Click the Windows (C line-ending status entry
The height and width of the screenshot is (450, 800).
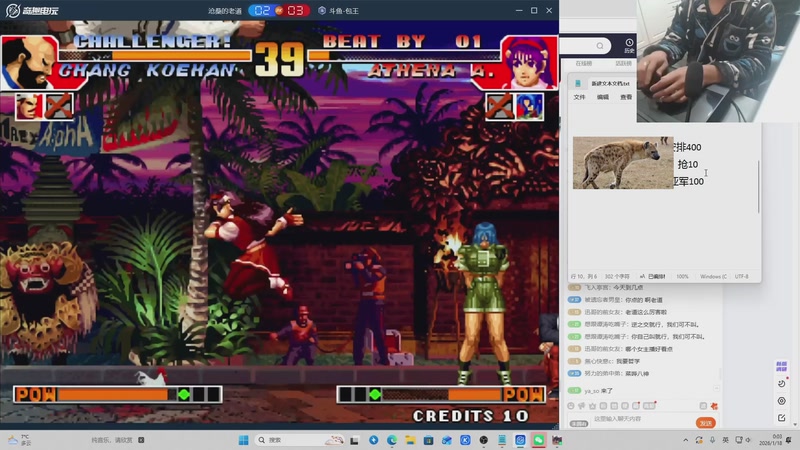(x=713, y=277)
